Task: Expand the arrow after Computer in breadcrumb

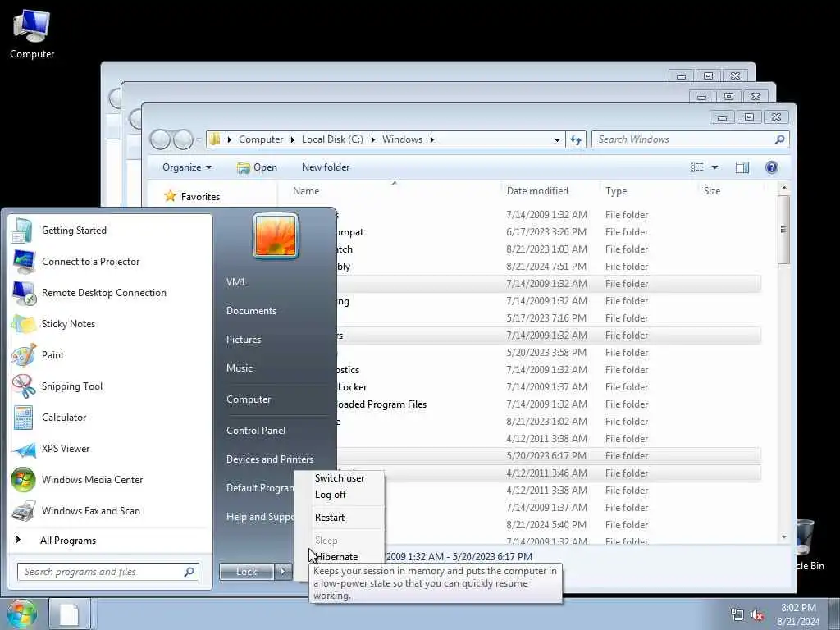Action: pyautogui.click(x=293, y=139)
